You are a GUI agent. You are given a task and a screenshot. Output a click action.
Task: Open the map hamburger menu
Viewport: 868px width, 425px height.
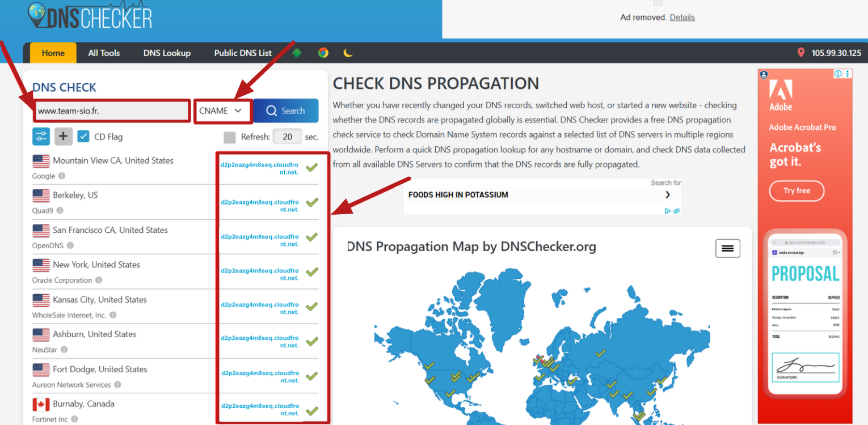point(728,248)
